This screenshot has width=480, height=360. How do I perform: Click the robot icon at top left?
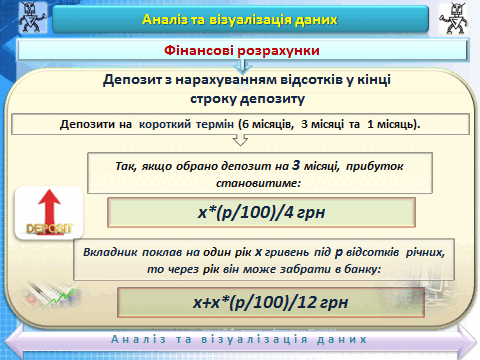pos(32,17)
